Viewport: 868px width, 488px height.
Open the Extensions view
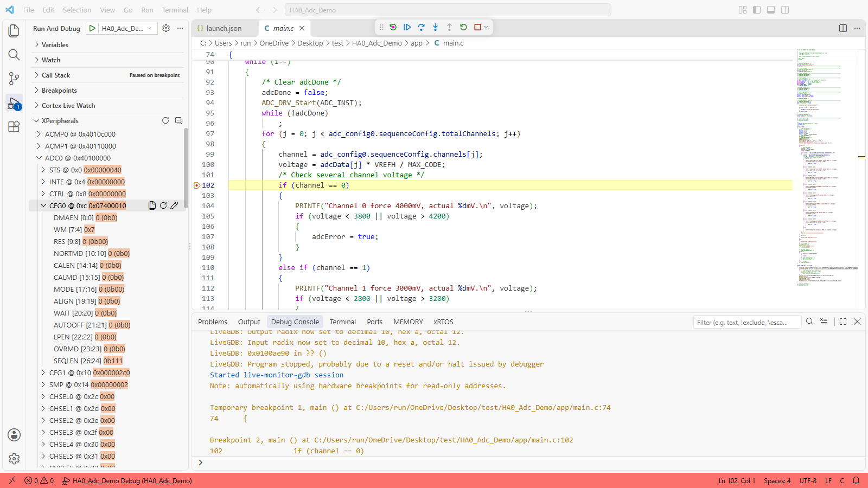tap(14, 126)
